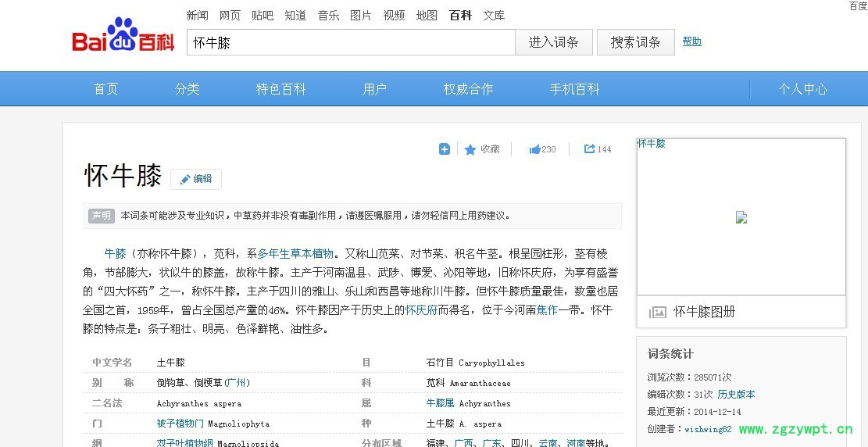
Task: Go to 地图 in top navigation
Action: tap(427, 16)
